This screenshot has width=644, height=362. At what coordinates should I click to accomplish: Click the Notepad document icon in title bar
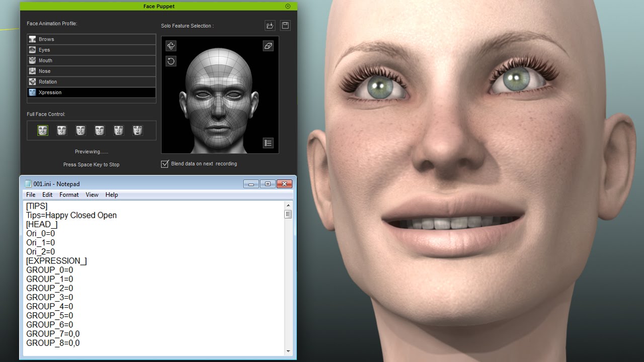(28, 184)
